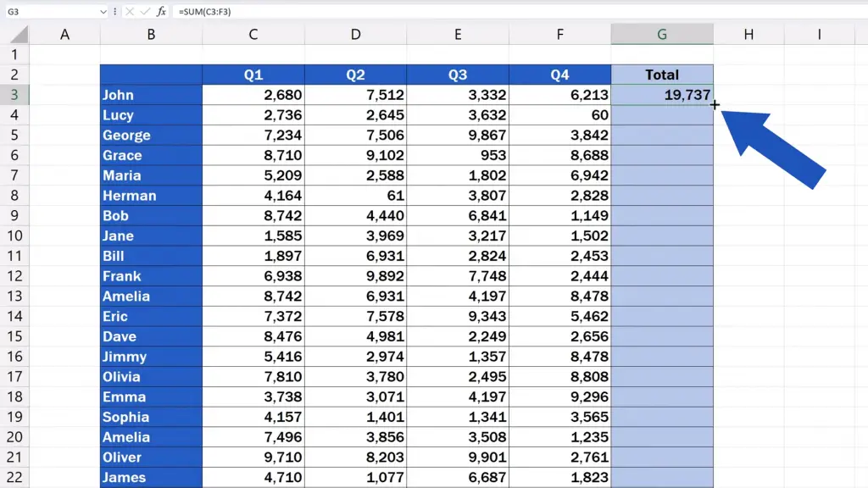Select column H header
Viewport: 868px width, 488px height.
click(748, 34)
